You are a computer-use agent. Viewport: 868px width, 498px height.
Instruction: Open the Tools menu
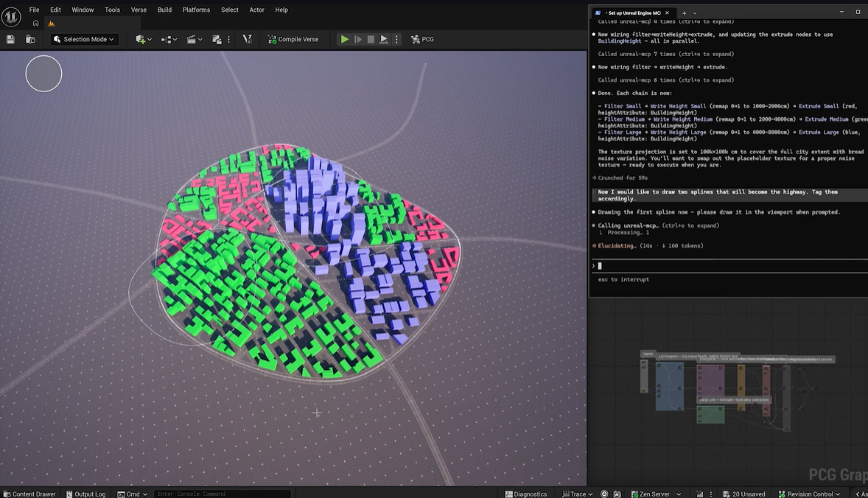pos(113,10)
